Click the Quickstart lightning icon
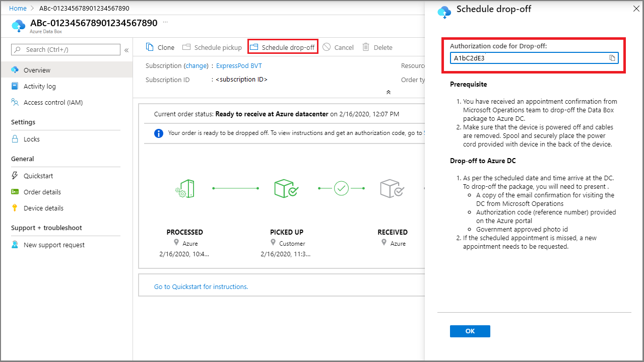The height and width of the screenshot is (362, 644). tap(15, 176)
